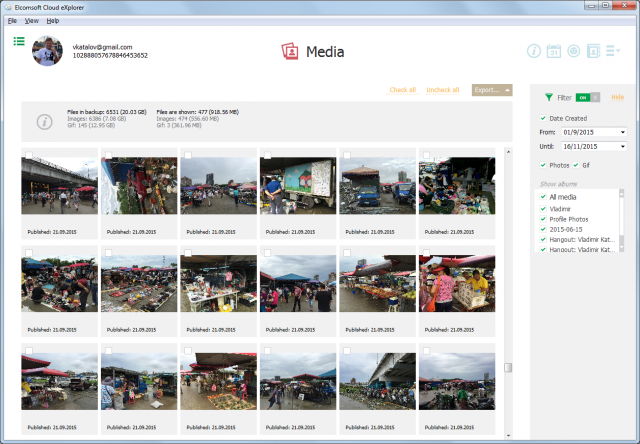Click the Check all link
This screenshot has height=444, width=640.
point(402,90)
